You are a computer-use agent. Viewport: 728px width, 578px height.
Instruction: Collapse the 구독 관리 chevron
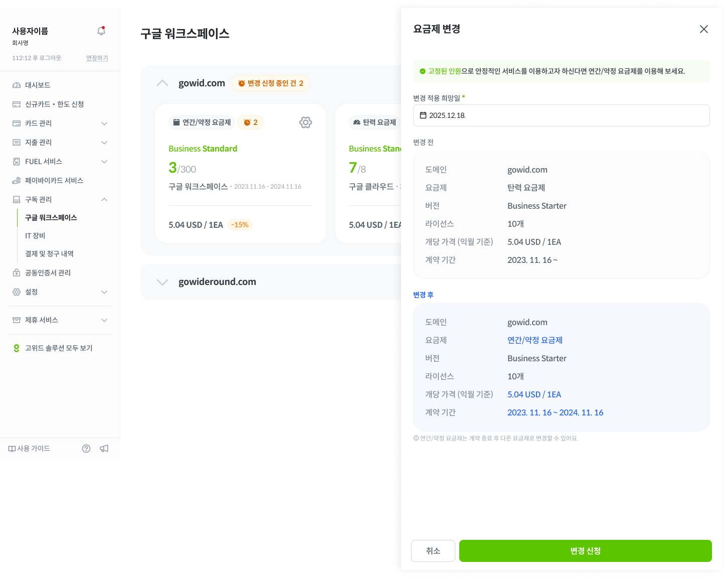pyautogui.click(x=104, y=200)
